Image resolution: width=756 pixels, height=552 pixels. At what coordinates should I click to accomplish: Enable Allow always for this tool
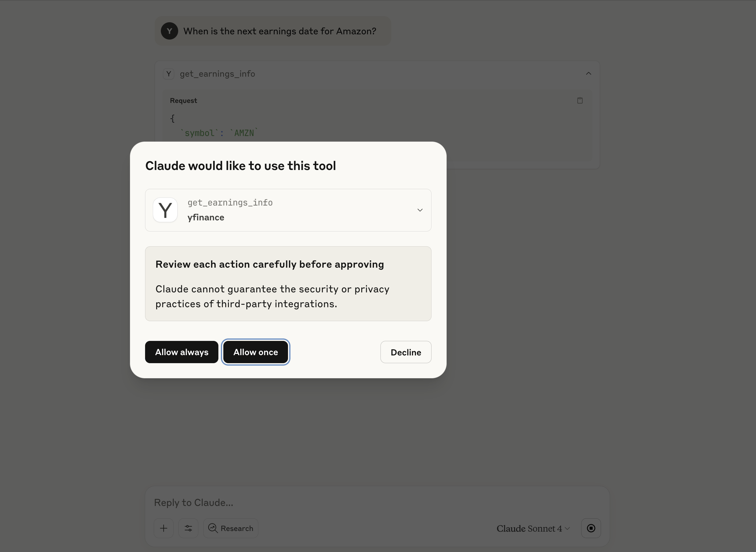point(181,352)
